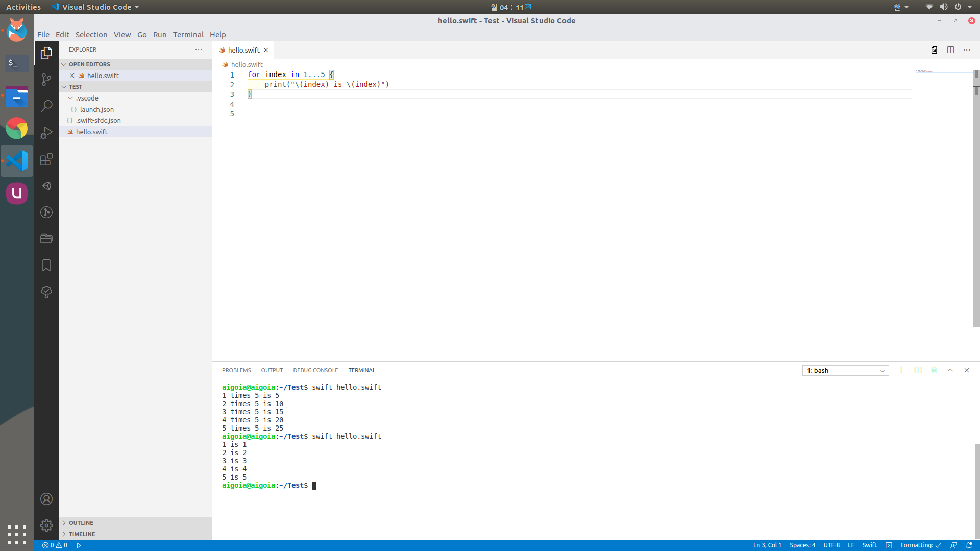Image resolution: width=980 pixels, height=551 pixels.
Task: Click the editor vertical scrollbar
Action: coord(976,204)
